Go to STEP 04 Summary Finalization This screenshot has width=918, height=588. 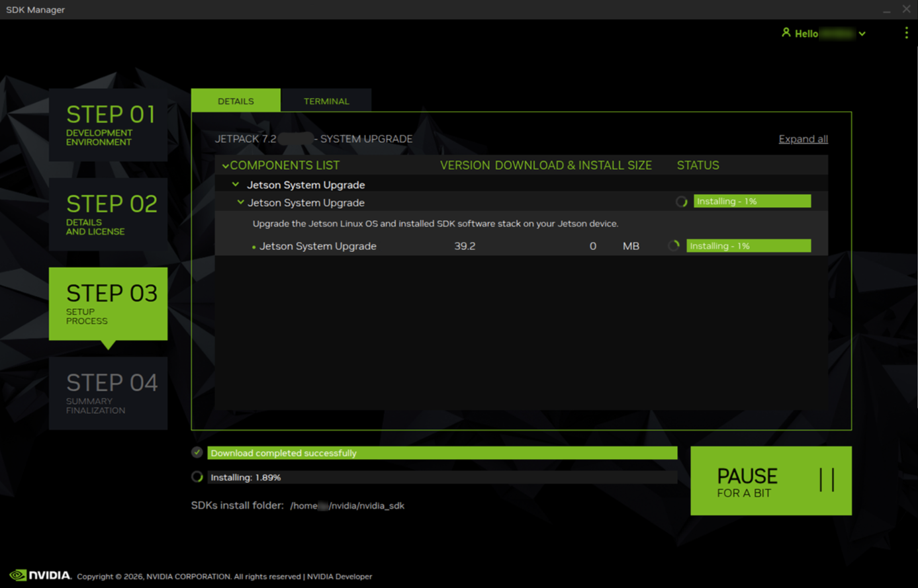[108, 394]
